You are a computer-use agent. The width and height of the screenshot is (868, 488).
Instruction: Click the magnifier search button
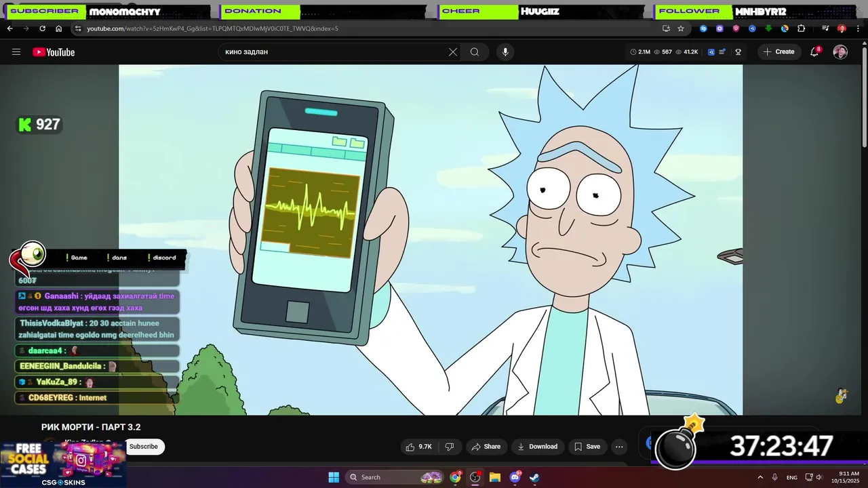pos(475,52)
